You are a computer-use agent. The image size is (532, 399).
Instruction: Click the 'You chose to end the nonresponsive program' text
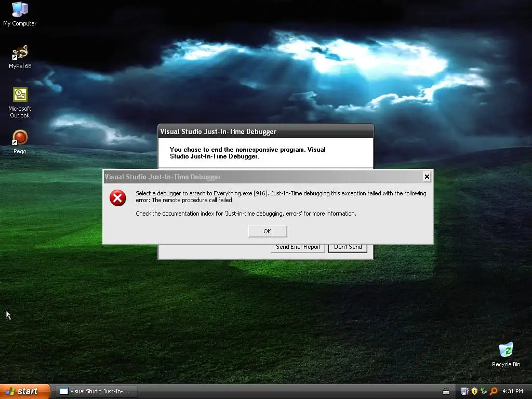pos(248,153)
